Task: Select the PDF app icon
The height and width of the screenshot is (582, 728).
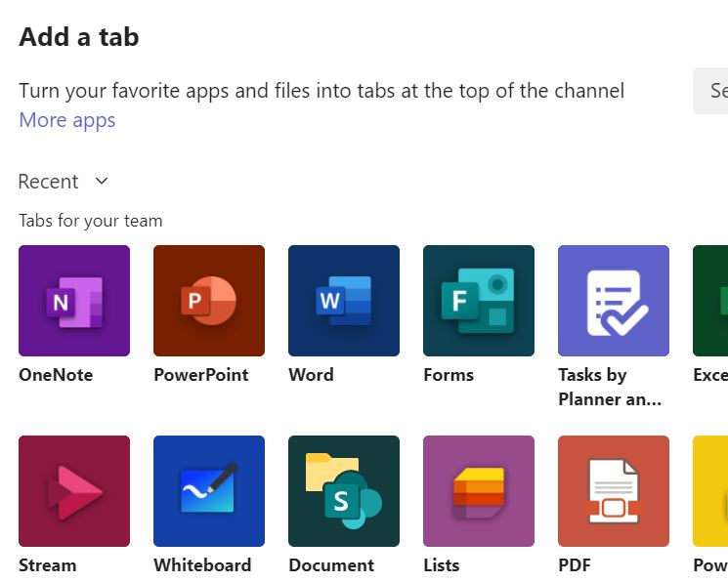Action: 614,491
